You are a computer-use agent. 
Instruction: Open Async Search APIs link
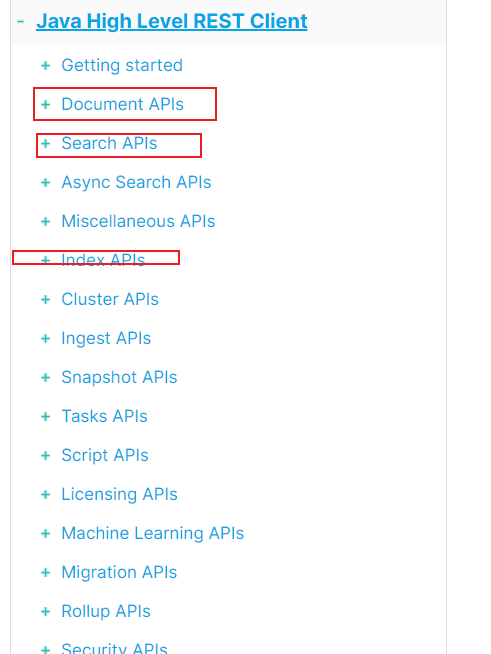(x=136, y=182)
